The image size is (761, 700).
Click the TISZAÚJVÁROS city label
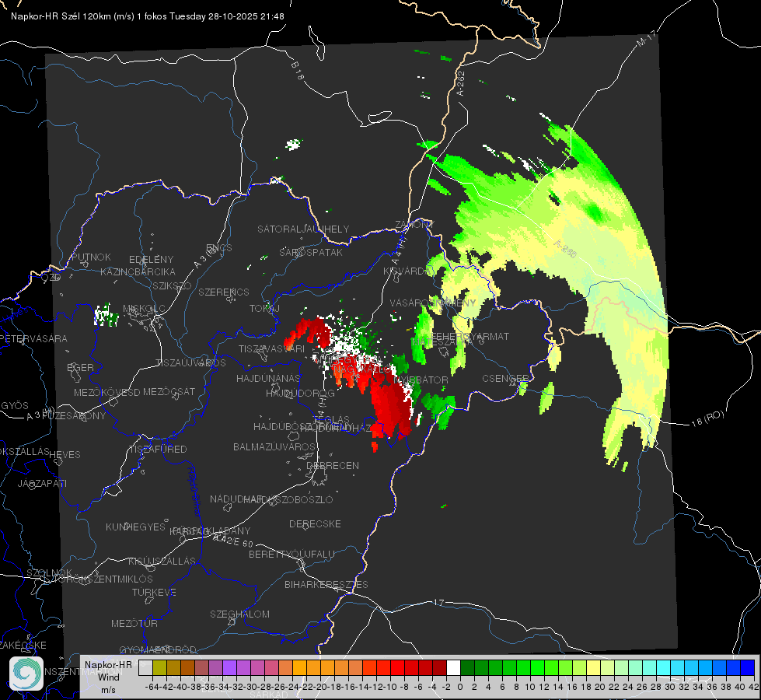click(190, 363)
